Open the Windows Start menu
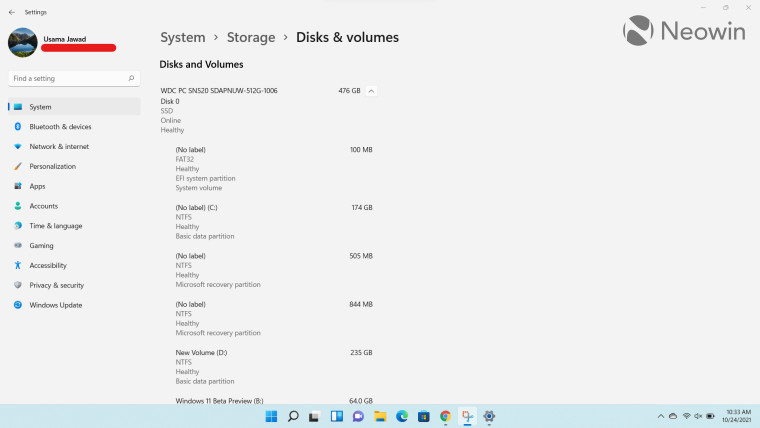This screenshot has height=428, width=760. 271,416
